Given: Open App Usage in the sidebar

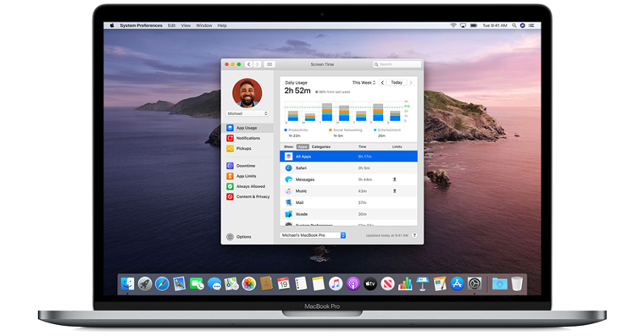Looking at the screenshot, I should pyautogui.click(x=247, y=128).
